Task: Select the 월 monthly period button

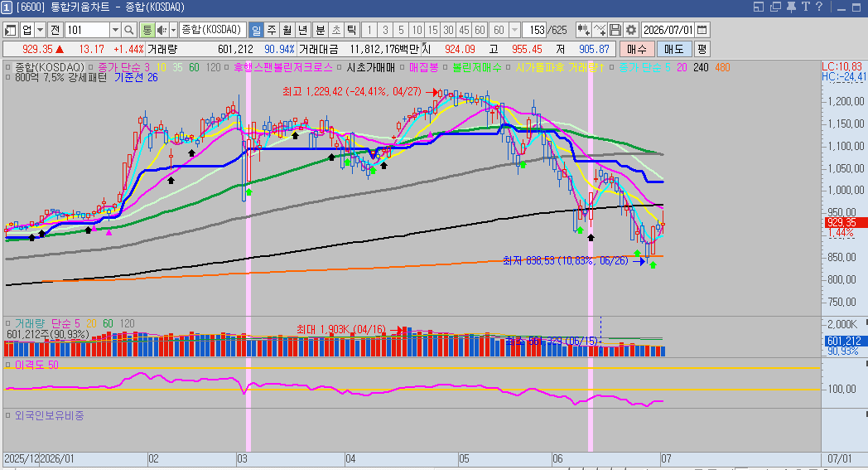Action: (287, 30)
